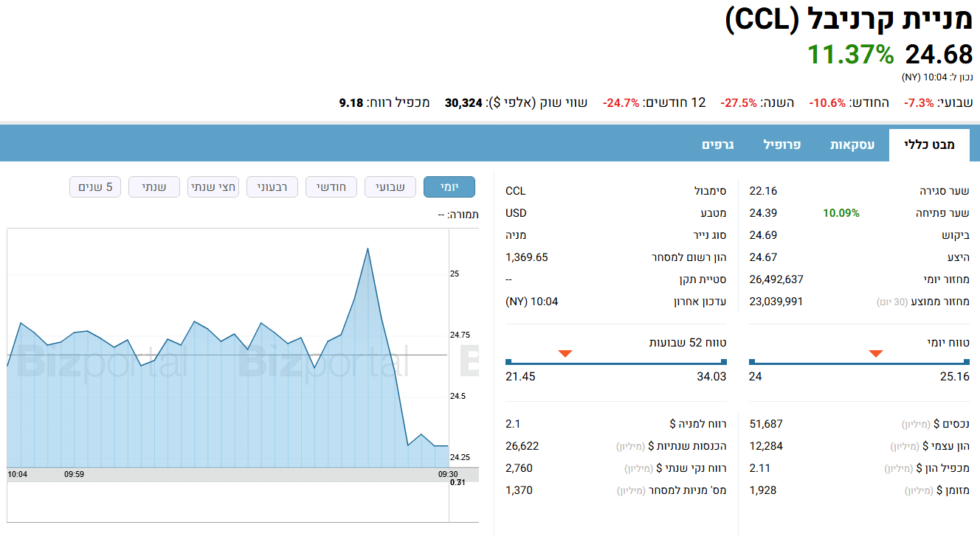Display the שנתי chart range

click(x=154, y=187)
